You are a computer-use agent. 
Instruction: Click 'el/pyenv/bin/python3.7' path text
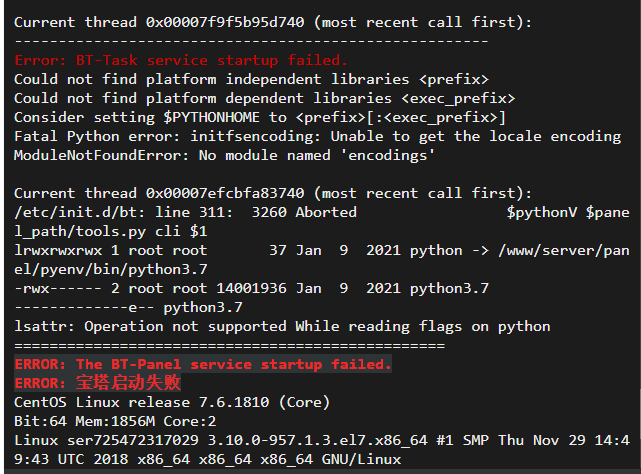(x=110, y=270)
